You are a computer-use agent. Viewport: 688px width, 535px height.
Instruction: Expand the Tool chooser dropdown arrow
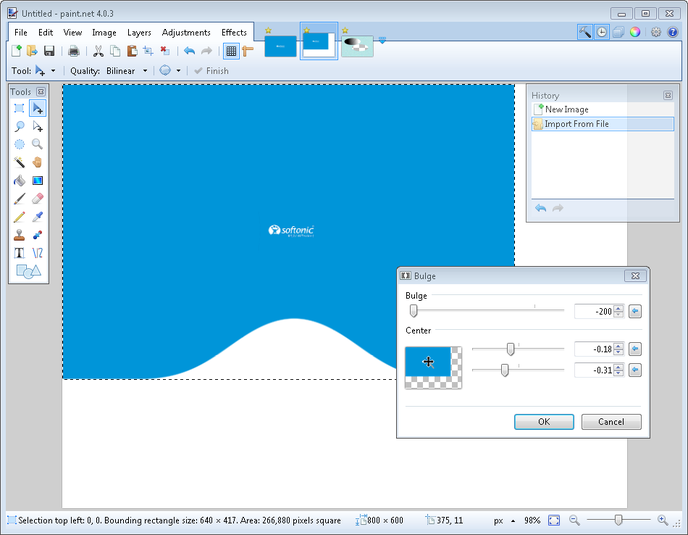pyautogui.click(x=53, y=71)
